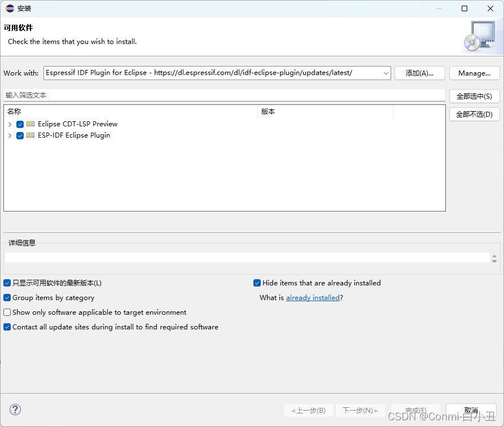
Task: Click the Eclipse logo in the title bar
Action: [x=8, y=8]
